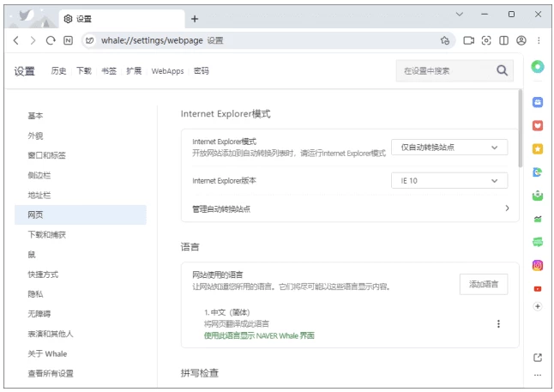Click the 添加语言 button
554x392 pixels.
[x=484, y=284]
